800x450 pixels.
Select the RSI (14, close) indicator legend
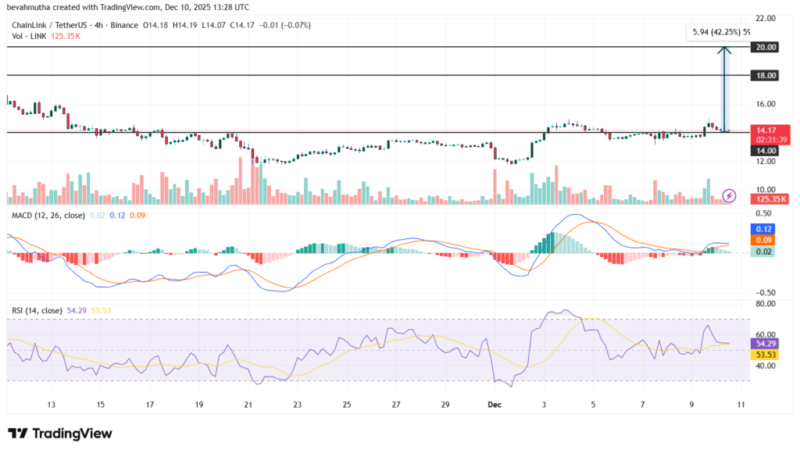pos(35,311)
